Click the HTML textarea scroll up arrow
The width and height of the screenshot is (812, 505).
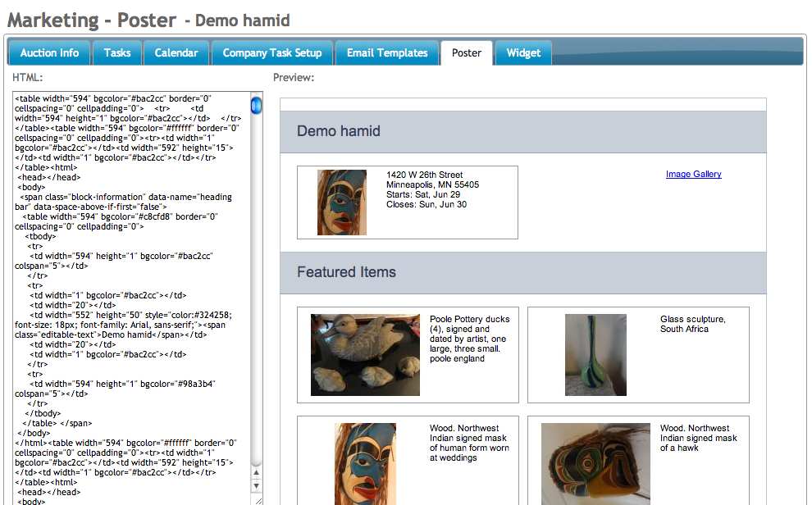257,472
